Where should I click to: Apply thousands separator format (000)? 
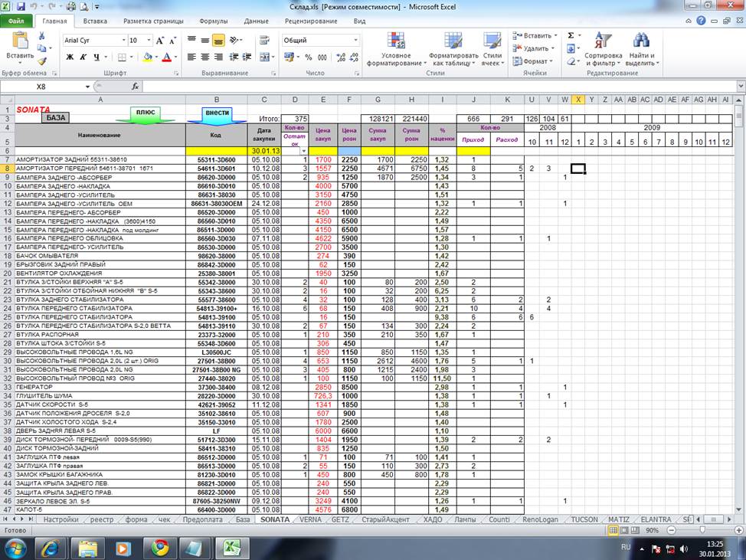(322, 57)
